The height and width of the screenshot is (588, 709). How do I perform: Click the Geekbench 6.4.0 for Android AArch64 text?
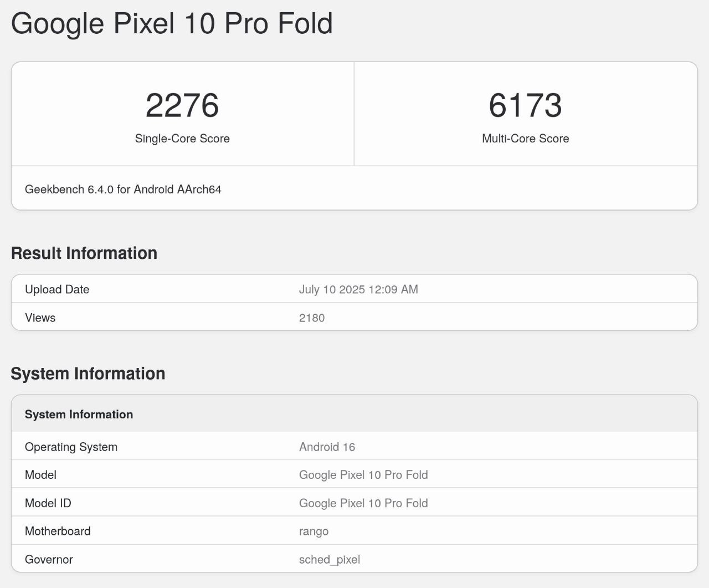pos(123,190)
